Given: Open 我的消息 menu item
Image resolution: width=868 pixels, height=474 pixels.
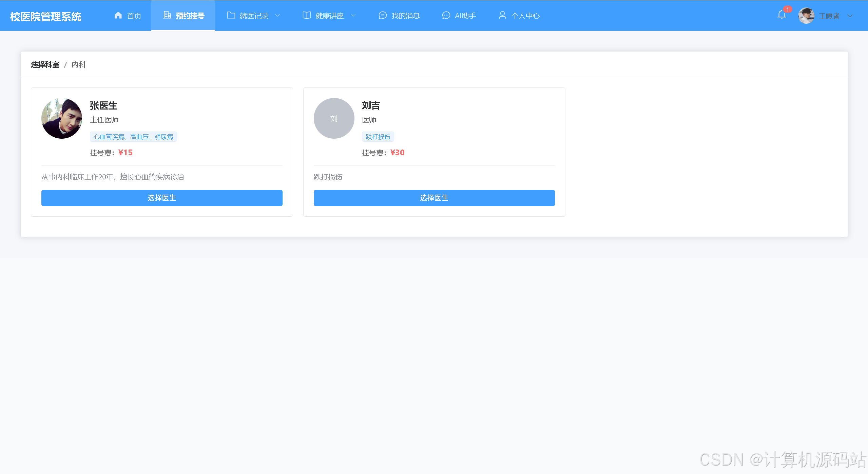Looking at the screenshot, I should tap(399, 16).
